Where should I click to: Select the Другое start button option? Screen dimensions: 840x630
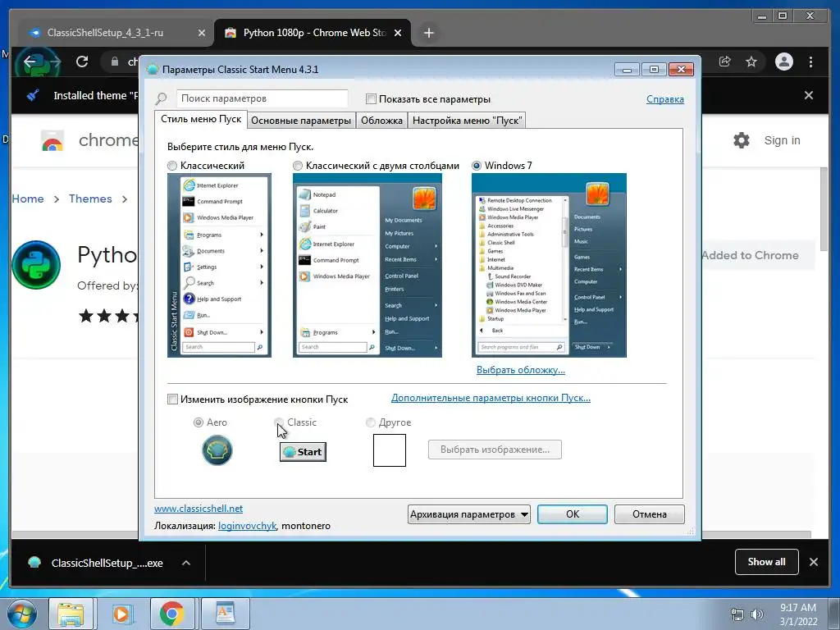coord(370,422)
